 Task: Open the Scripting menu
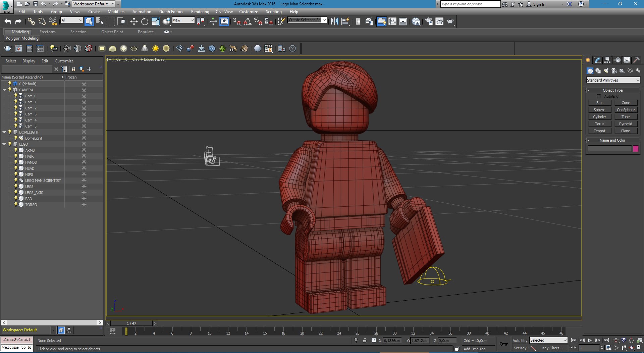274,12
